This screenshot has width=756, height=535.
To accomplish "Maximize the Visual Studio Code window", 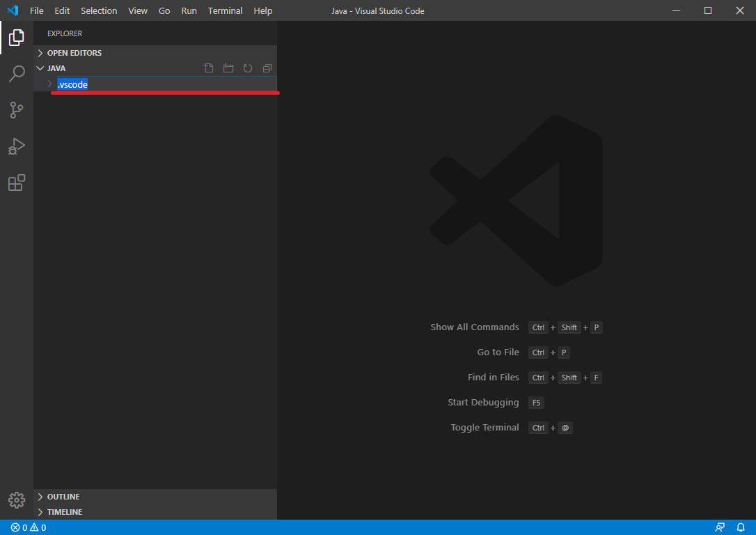I will (x=708, y=10).
